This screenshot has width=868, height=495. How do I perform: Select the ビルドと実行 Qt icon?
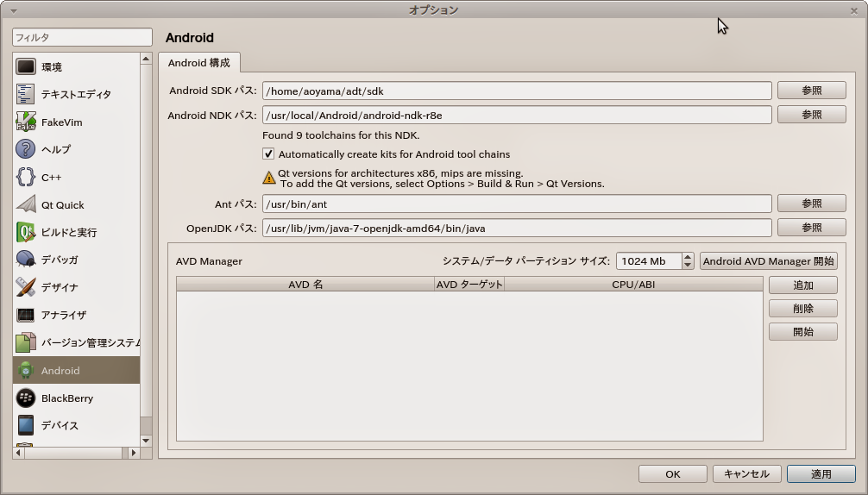pos(26,232)
